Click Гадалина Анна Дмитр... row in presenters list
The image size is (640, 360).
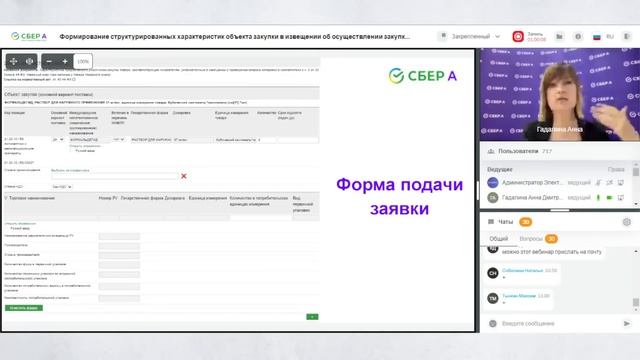click(x=556, y=198)
